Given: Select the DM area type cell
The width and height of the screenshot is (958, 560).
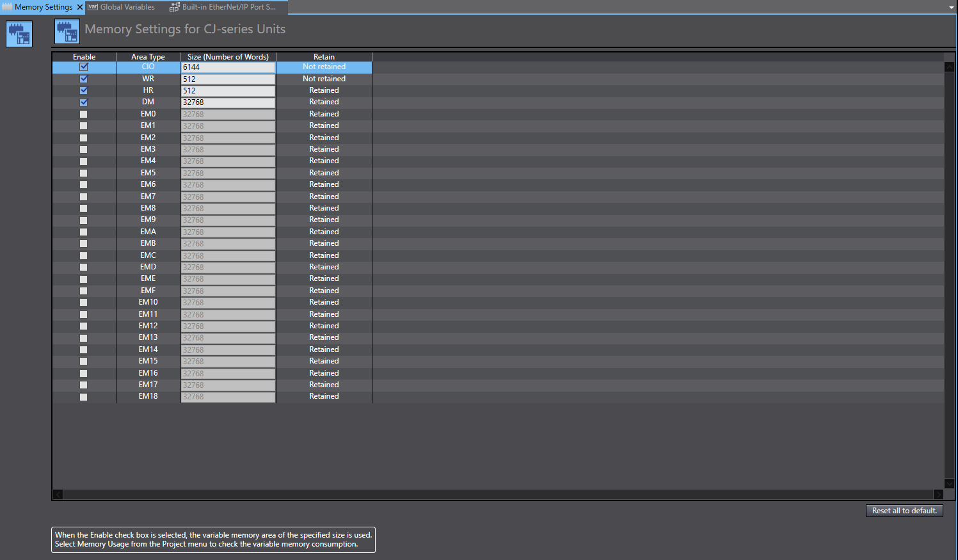Looking at the screenshot, I should click(x=148, y=102).
